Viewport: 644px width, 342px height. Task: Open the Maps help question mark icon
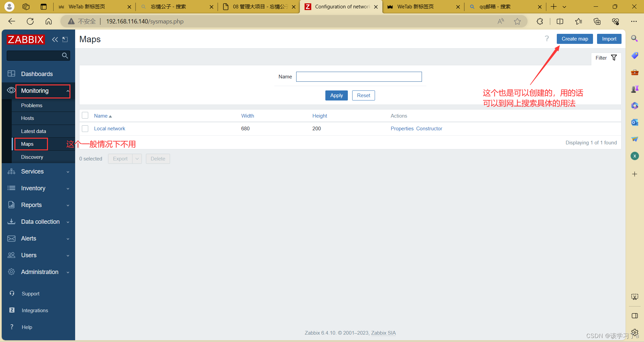coord(547,39)
